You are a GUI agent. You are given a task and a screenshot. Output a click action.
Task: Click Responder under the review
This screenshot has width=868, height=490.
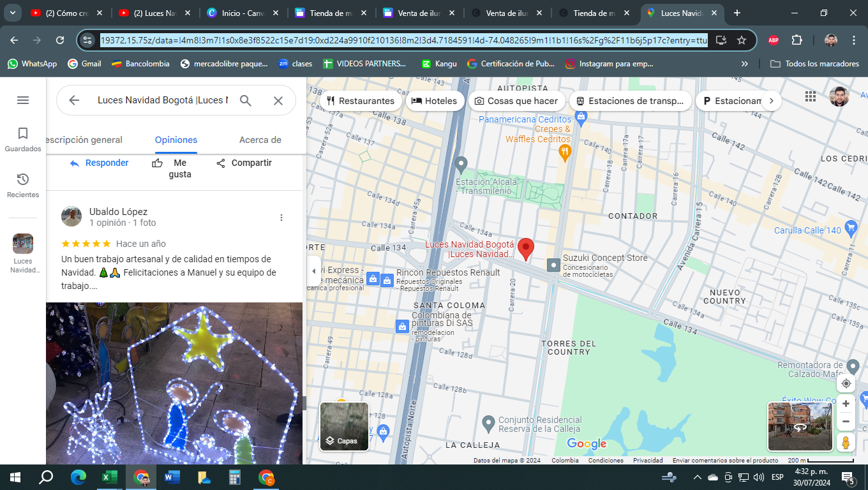(x=100, y=163)
